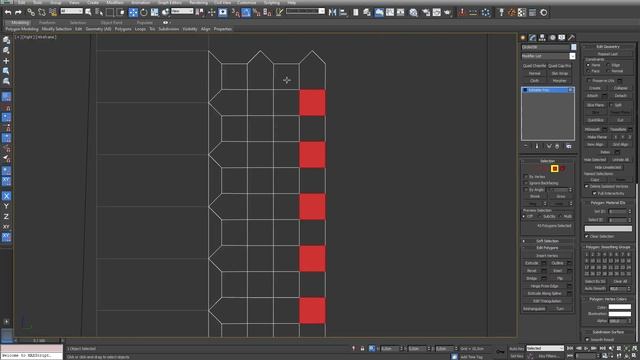Open the Modifier List dropdown

(548, 56)
